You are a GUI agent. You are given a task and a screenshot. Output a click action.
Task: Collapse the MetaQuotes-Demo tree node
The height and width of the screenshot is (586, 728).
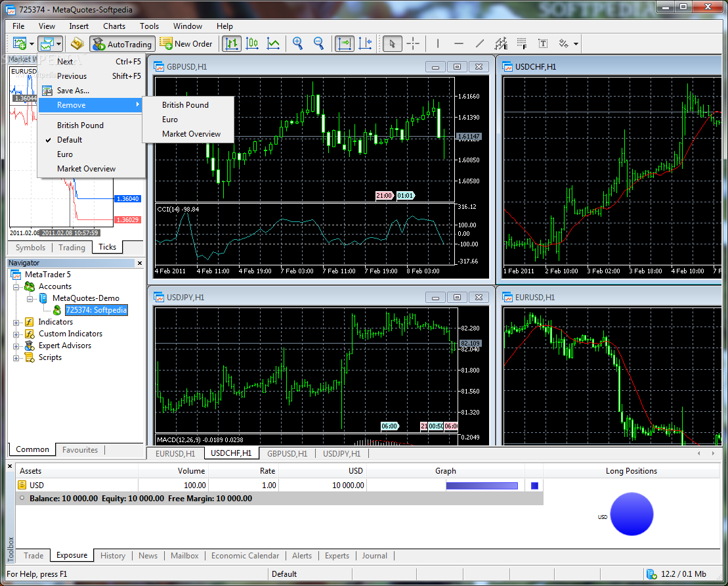click(30, 298)
